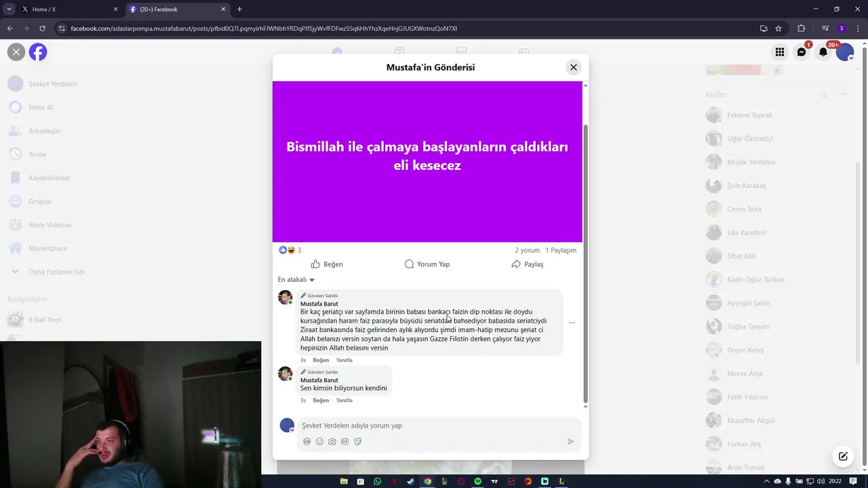Image resolution: width=868 pixels, height=488 pixels.
Task: Open Spotify from the taskbar
Action: point(477,481)
